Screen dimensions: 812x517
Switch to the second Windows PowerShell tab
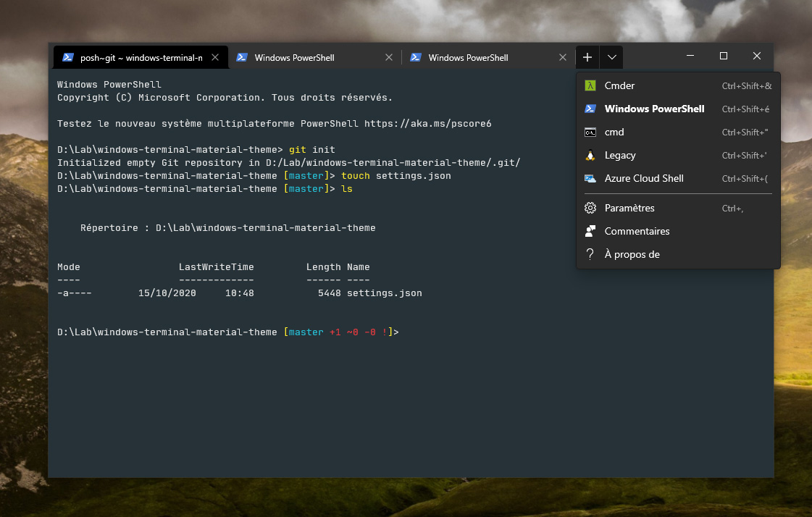pos(314,57)
